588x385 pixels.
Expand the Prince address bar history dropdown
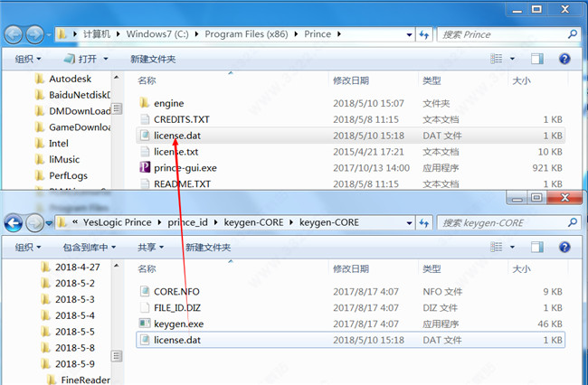(x=409, y=35)
